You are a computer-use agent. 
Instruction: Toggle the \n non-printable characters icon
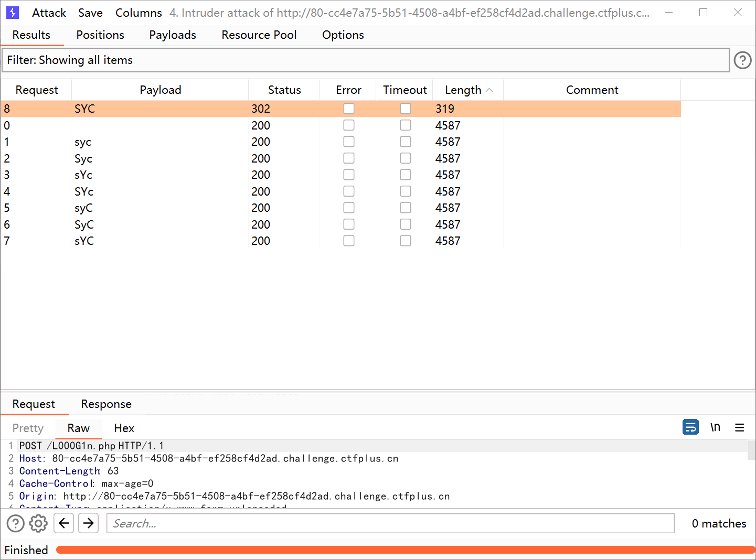[x=715, y=427]
